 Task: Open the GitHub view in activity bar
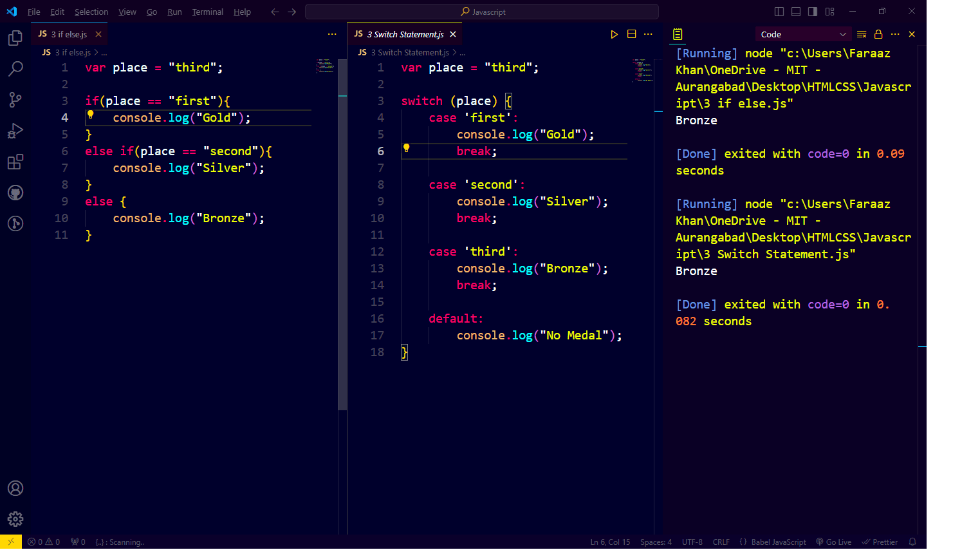coord(15,193)
